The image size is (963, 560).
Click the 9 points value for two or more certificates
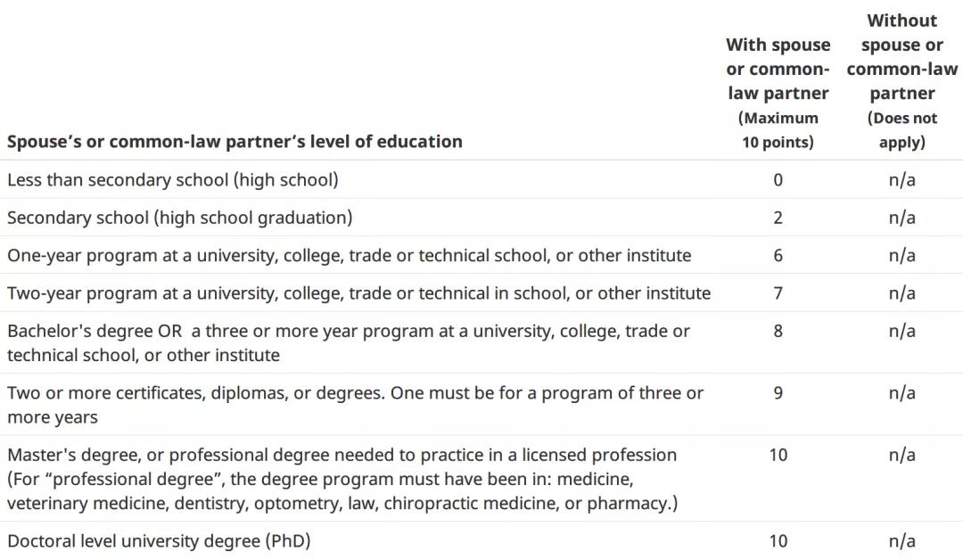click(x=778, y=393)
